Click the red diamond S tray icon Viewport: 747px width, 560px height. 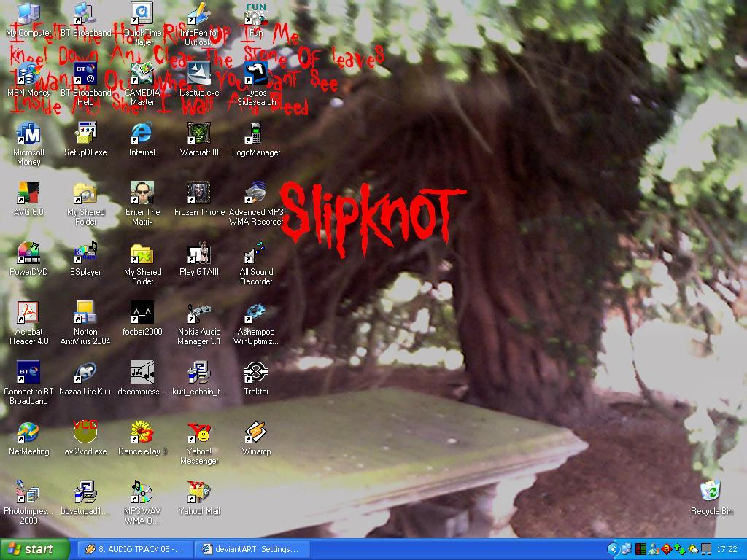coord(667,550)
